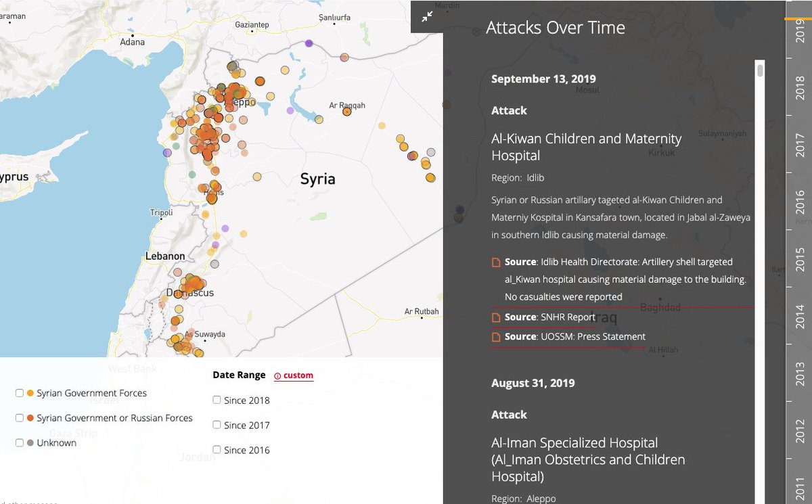This screenshot has width=812, height=504.
Task: Click the Lebanon label on the map
Action: 165,256
